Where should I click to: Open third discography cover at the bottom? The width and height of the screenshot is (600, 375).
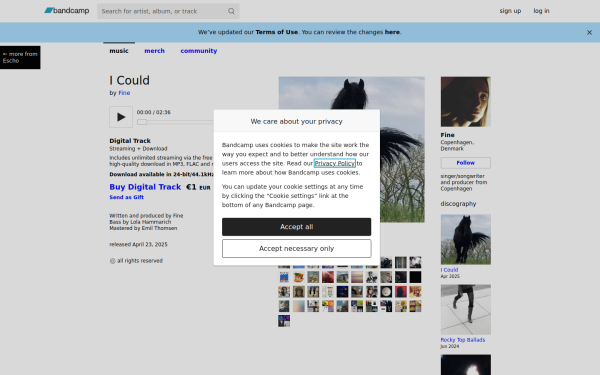click(465, 365)
